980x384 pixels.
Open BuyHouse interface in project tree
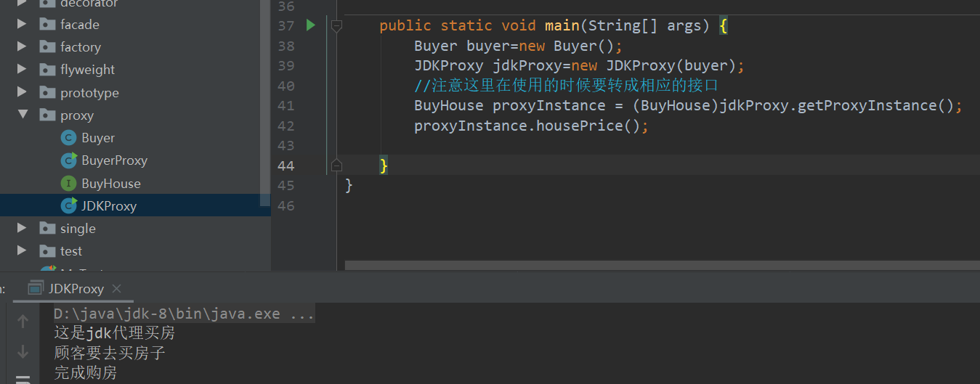[111, 184]
